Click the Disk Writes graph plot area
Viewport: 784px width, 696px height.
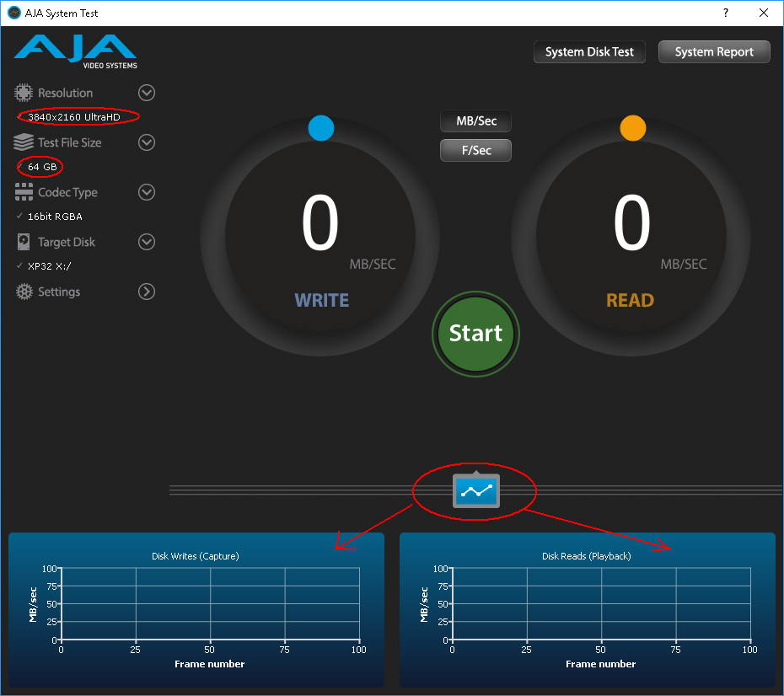pyautogui.click(x=210, y=603)
